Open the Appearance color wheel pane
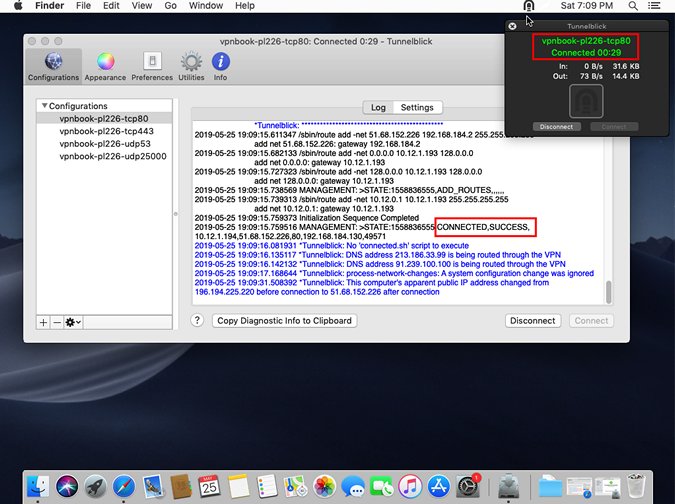Image resolution: width=675 pixels, height=504 pixels. pyautogui.click(x=105, y=66)
